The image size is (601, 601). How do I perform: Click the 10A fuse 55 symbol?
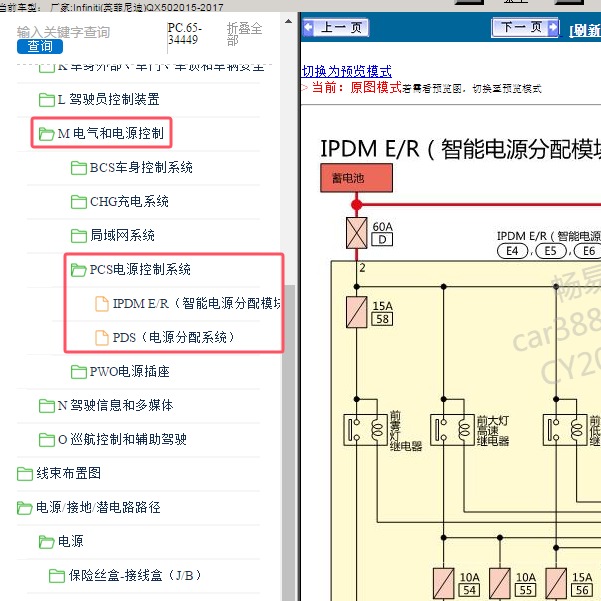point(500,584)
